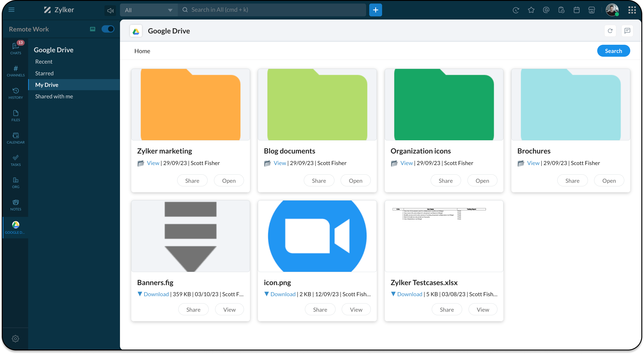
Task: Select Shared with me
Action: 54,96
